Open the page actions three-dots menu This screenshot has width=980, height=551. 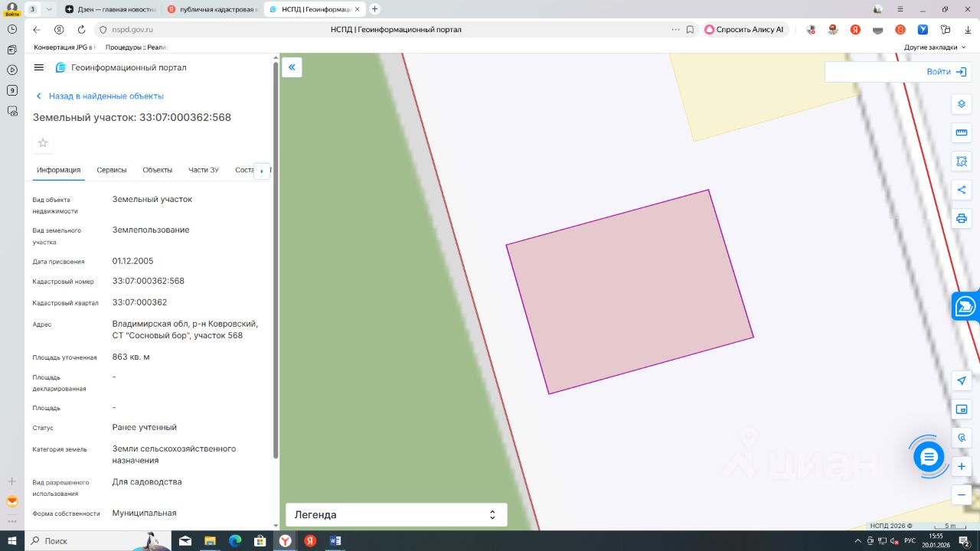[x=675, y=30]
